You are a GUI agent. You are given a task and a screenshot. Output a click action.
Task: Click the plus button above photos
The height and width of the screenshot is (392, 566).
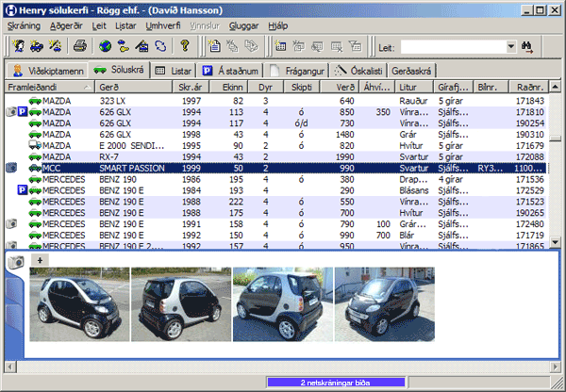click(40, 260)
